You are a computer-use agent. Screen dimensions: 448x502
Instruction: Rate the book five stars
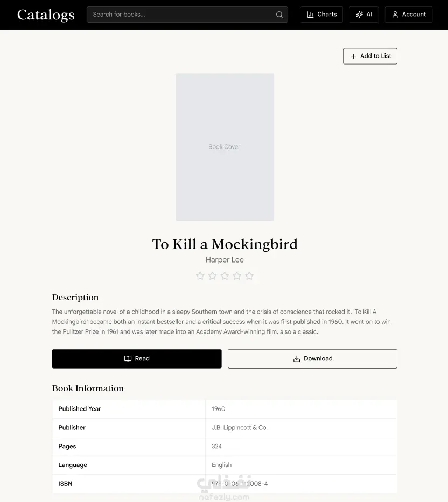[x=249, y=275]
